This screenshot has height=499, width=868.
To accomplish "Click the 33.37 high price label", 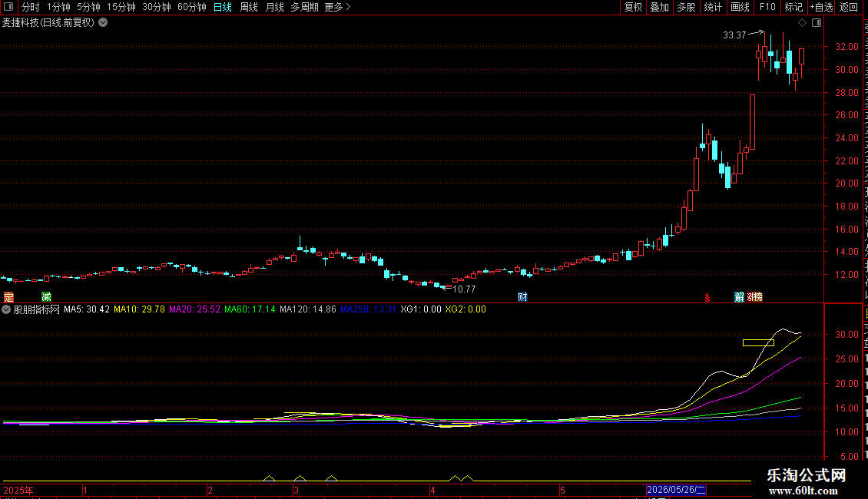I will click(x=734, y=35).
